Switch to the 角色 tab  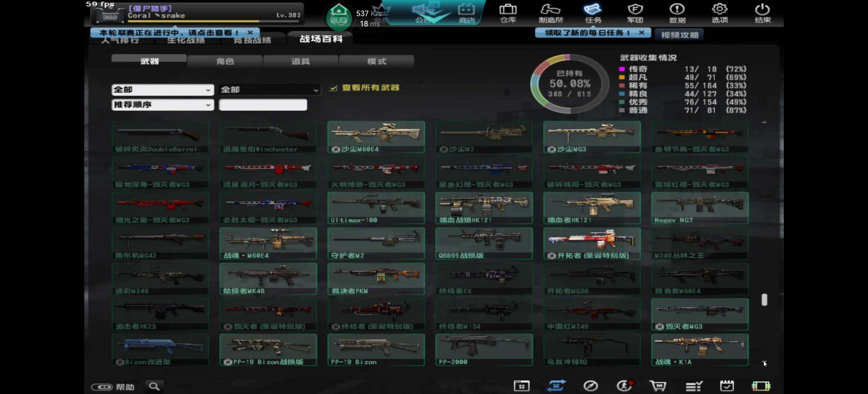click(225, 61)
